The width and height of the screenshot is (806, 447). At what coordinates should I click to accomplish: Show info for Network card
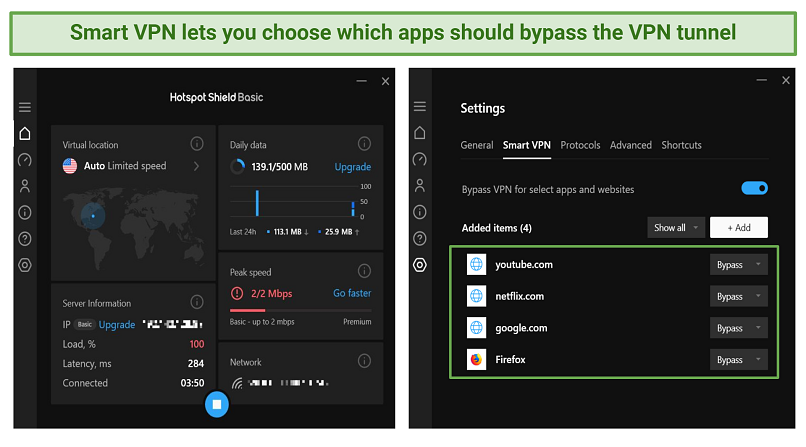coord(364,361)
